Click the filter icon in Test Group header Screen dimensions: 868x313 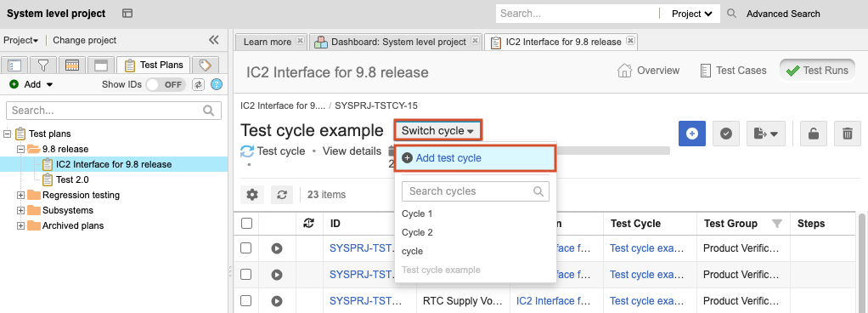(x=776, y=224)
